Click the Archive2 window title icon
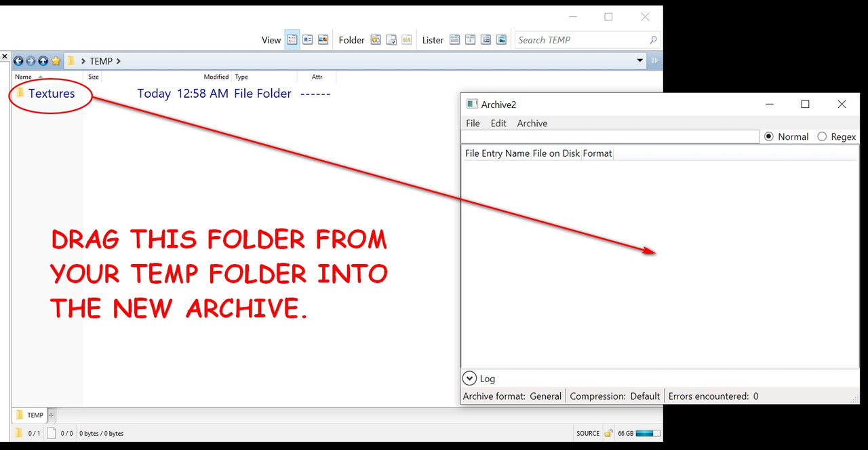The image size is (868, 450). coord(472,104)
